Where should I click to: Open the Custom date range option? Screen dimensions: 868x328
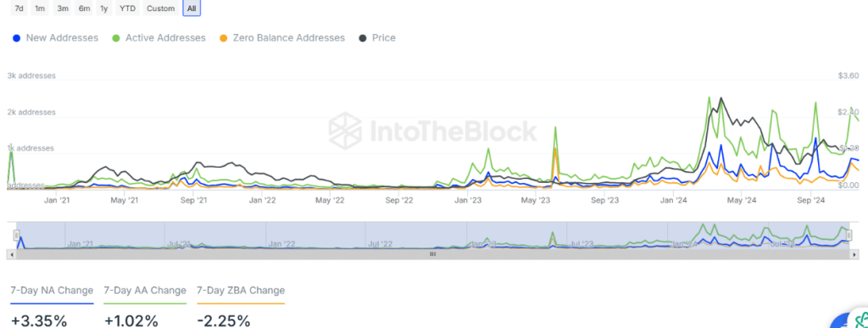pos(161,8)
